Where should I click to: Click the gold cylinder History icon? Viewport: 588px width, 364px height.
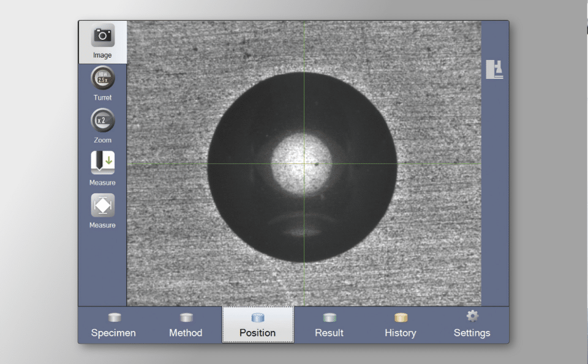click(x=401, y=318)
